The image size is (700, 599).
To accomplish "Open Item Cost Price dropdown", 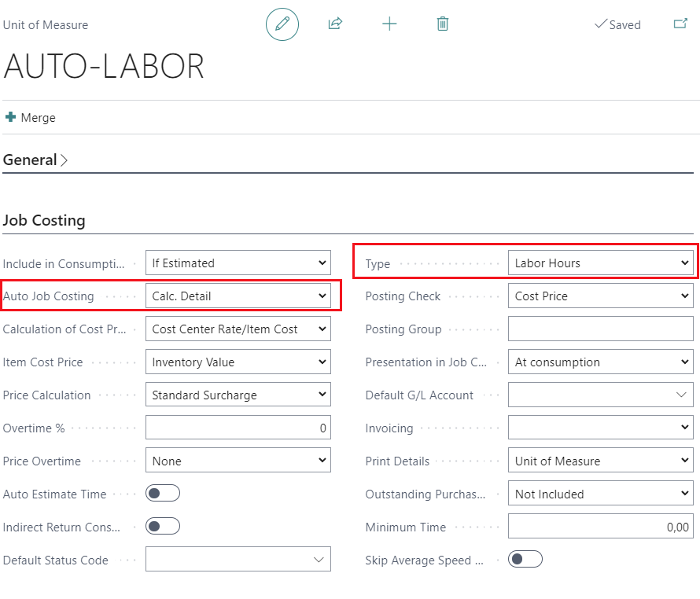I will 238,362.
